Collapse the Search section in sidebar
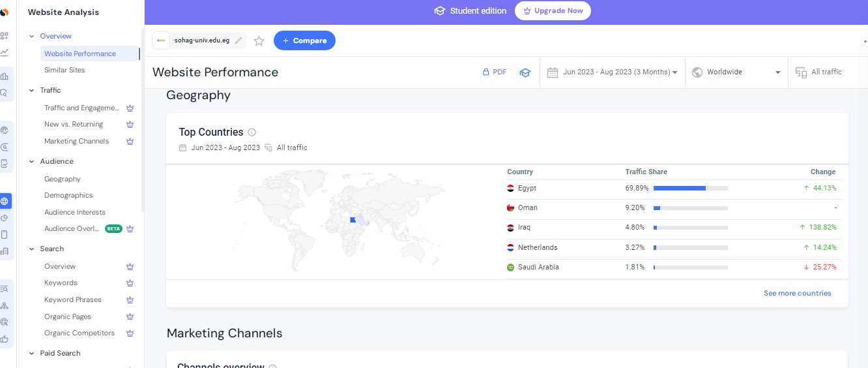This screenshot has height=368, width=868. coord(31,249)
